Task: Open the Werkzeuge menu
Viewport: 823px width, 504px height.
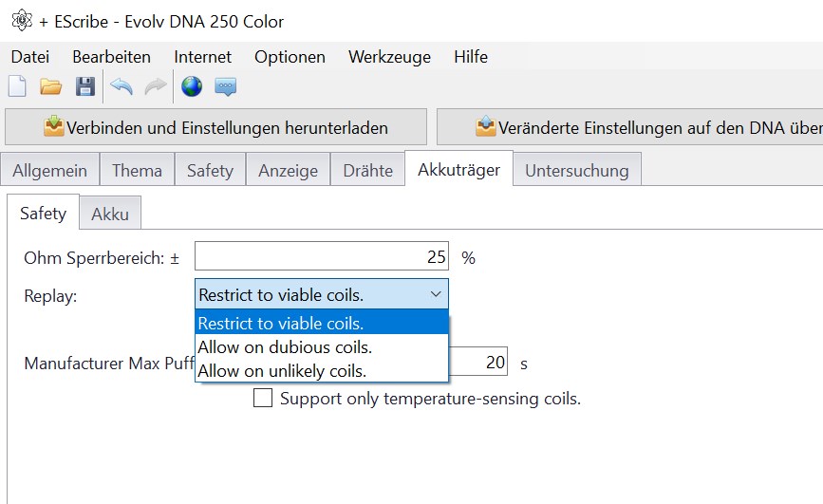Action: [389, 57]
